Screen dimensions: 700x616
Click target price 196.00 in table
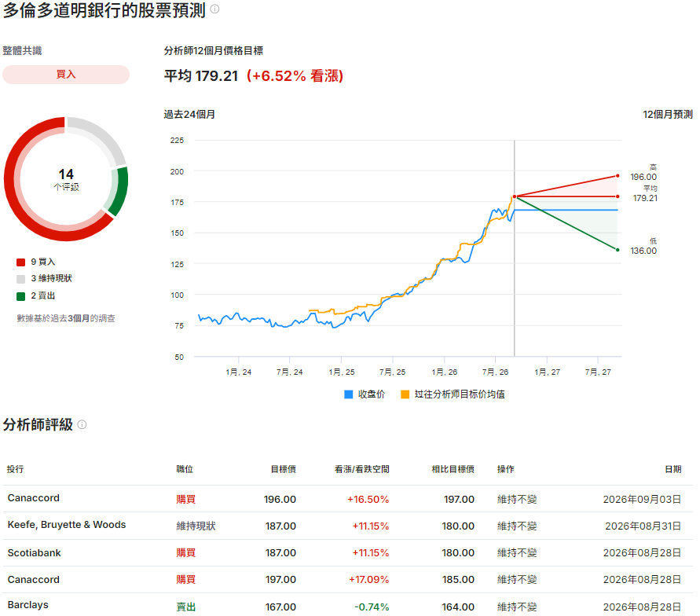[x=280, y=500]
